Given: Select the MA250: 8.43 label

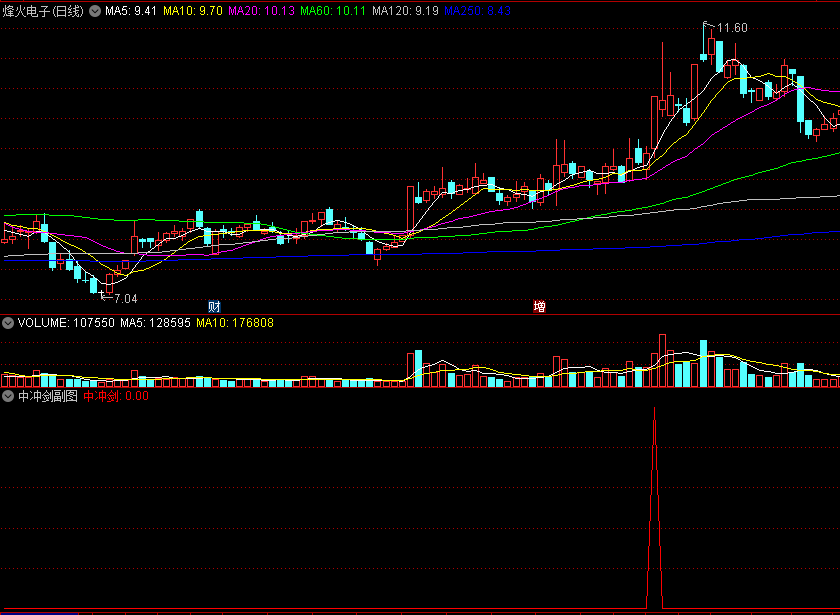Looking at the screenshot, I should click(x=477, y=11).
